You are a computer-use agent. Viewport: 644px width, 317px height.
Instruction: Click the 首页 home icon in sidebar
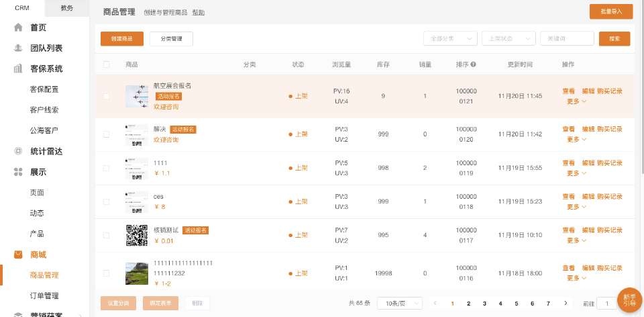pos(18,28)
